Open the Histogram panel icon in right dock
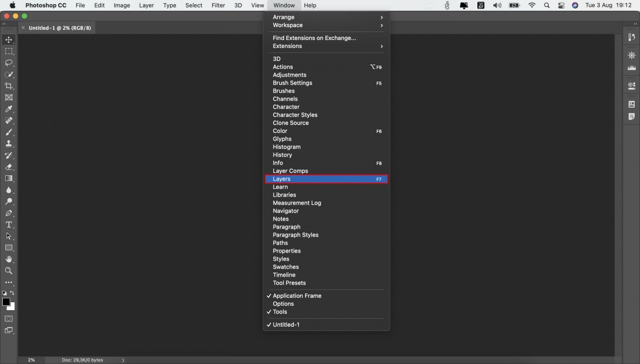The height and width of the screenshot is (364, 640). (631, 68)
